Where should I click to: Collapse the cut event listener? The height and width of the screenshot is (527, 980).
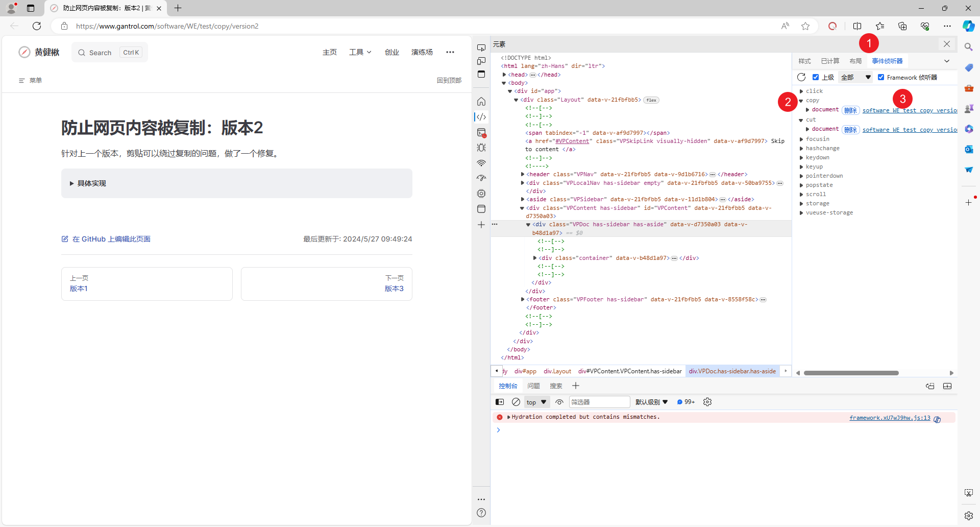(801, 120)
